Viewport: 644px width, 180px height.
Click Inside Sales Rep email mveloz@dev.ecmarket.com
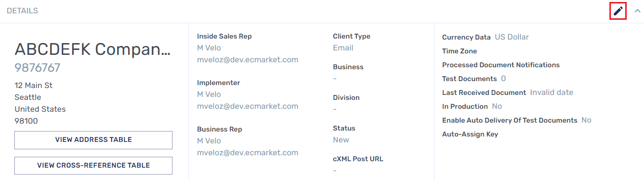click(x=248, y=60)
